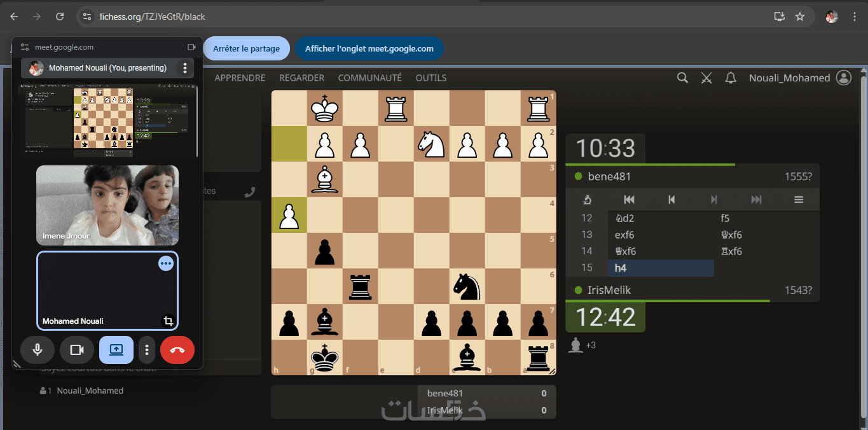Click the black king on g8

click(x=325, y=357)
